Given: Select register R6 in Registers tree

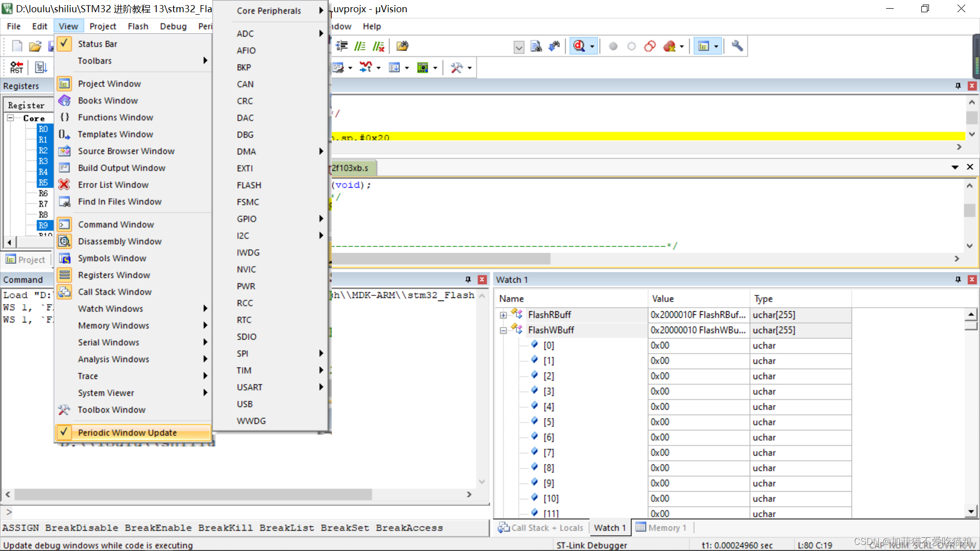Looking at the screenshot, I should 43,193.
